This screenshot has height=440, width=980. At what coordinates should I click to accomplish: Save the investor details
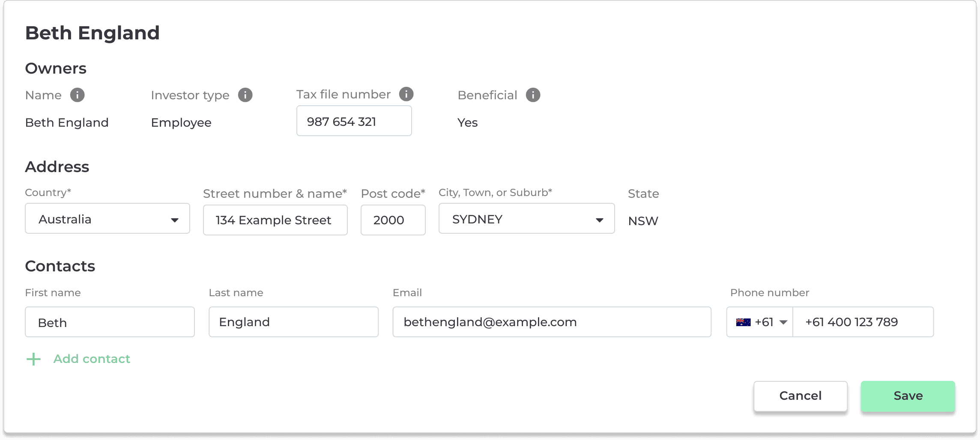908,396
